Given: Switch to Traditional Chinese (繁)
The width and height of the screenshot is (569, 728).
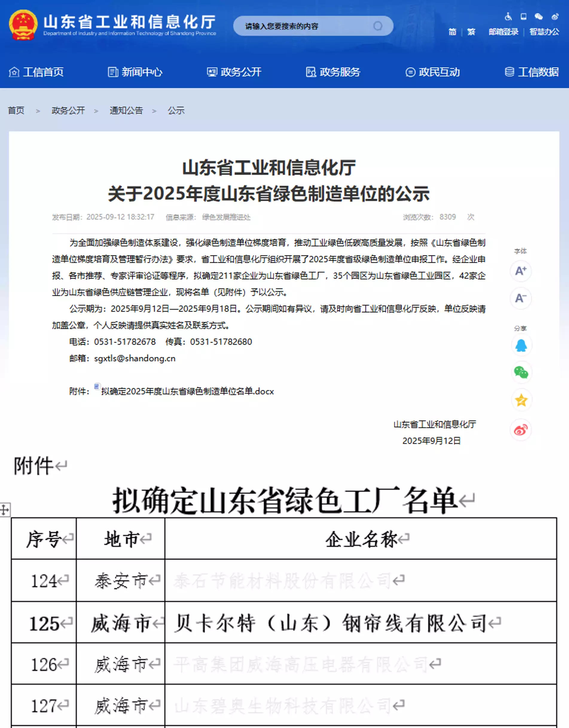Looking at the screenshot, I should point(471,32).
